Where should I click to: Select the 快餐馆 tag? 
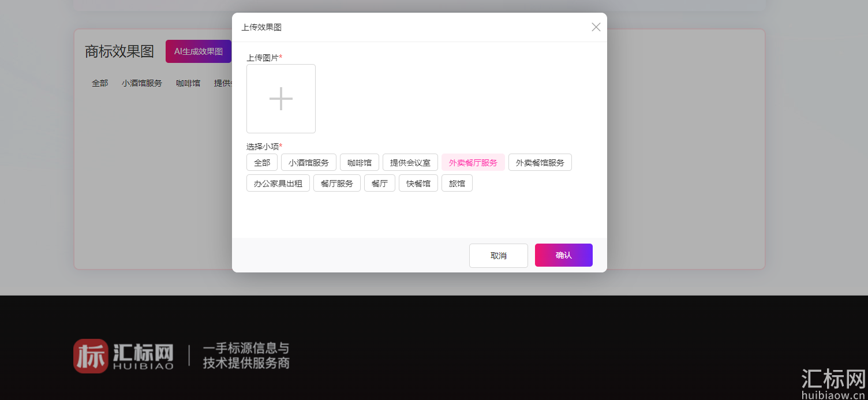(x=418, y=183)
